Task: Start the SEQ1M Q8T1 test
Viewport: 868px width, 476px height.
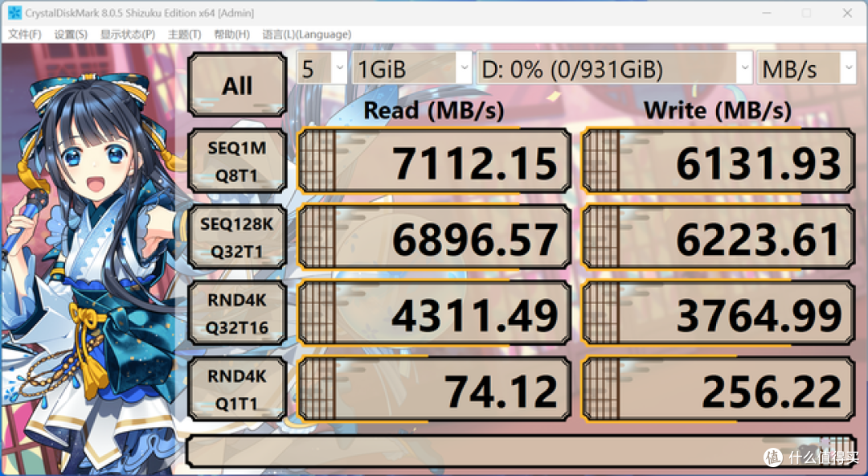Action: (237, 161)
